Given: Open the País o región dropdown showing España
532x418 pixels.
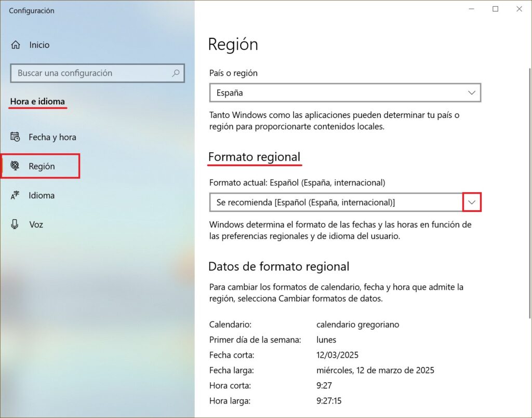Looking at the screenshot, I should (x=345, y=92).
